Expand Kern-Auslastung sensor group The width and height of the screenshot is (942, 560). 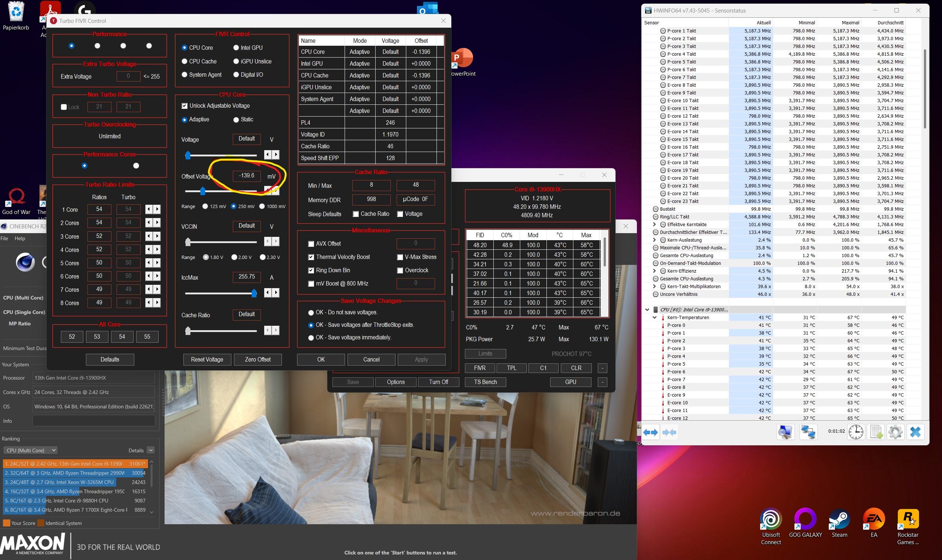[x=655, y=240]
